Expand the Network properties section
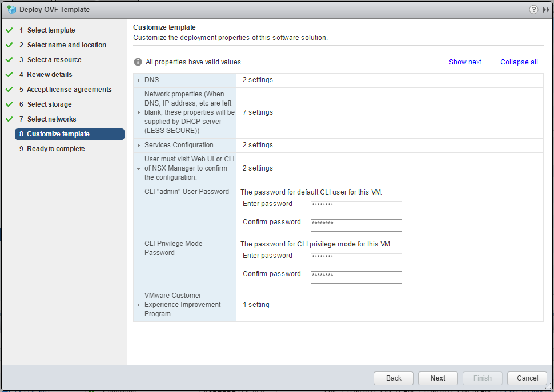 [139, 112]
